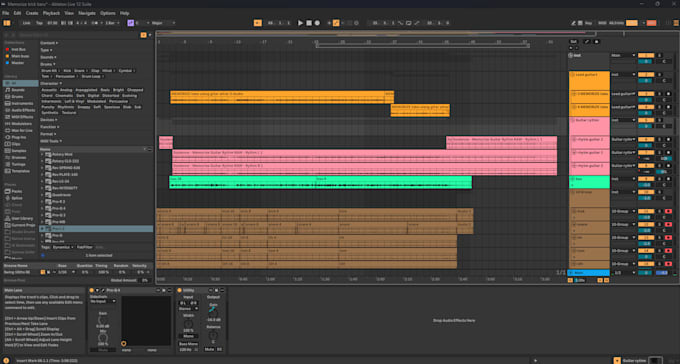Adjust the Utility Width knob
Screen dimensions: 680x364
[188, 324]
